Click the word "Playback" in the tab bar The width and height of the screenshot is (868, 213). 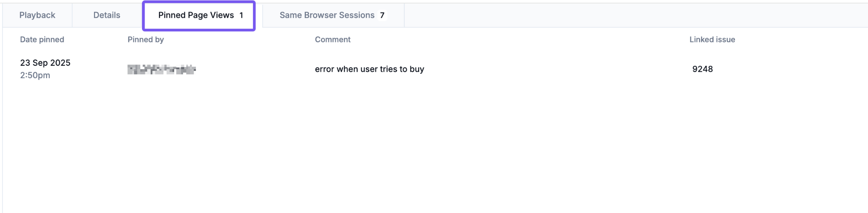point(37,15)
